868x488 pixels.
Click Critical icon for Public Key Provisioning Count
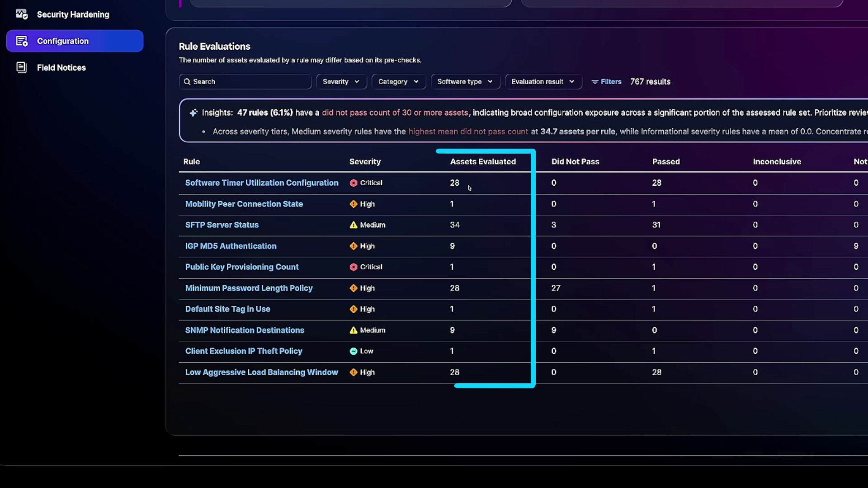pyautogui.click(x=354, y=267)
